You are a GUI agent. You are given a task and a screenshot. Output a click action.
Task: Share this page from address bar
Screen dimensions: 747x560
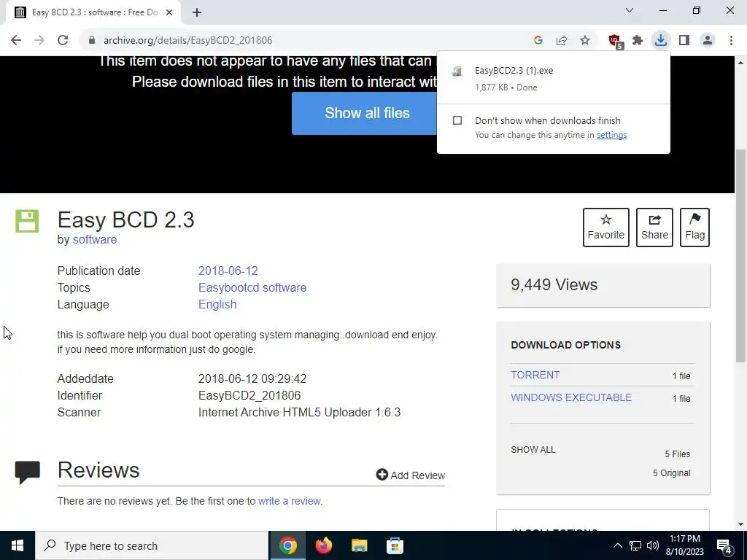[x=562, y=41]
